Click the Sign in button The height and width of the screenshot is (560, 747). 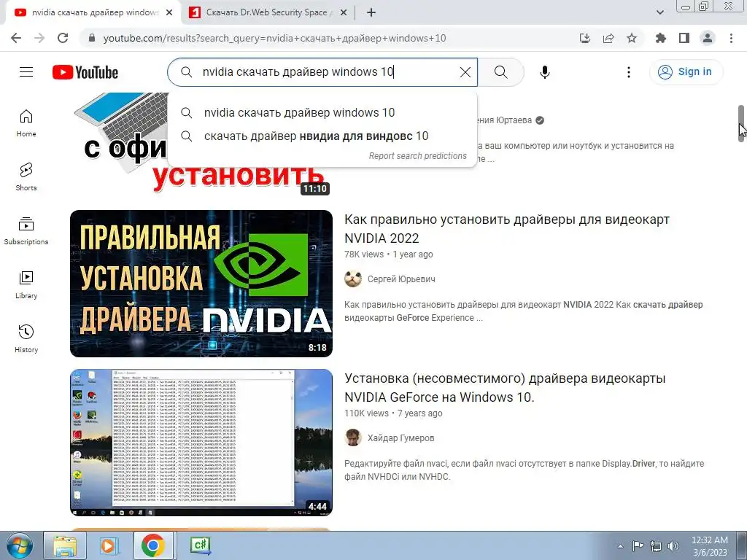[686, 72]
